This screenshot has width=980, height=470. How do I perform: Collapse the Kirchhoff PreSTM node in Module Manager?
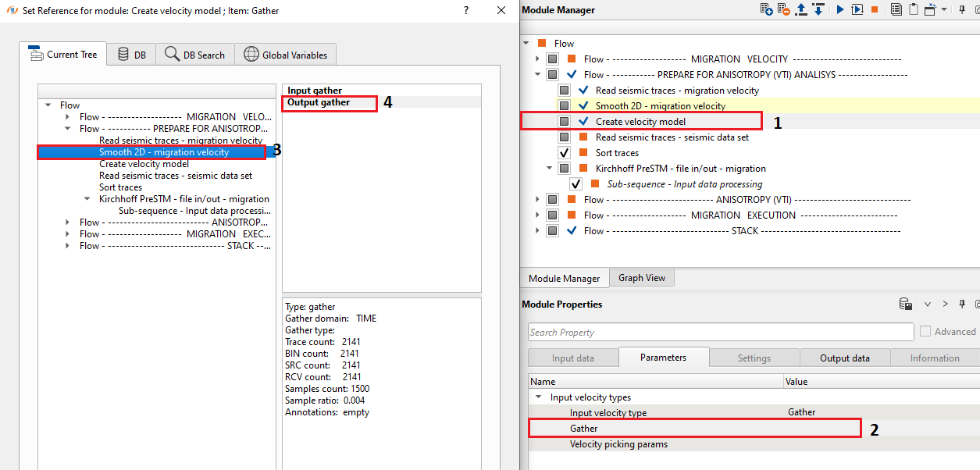(549, 169)
